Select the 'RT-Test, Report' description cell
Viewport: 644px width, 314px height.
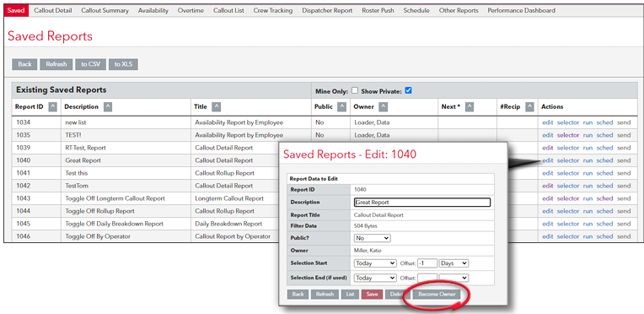86,148
